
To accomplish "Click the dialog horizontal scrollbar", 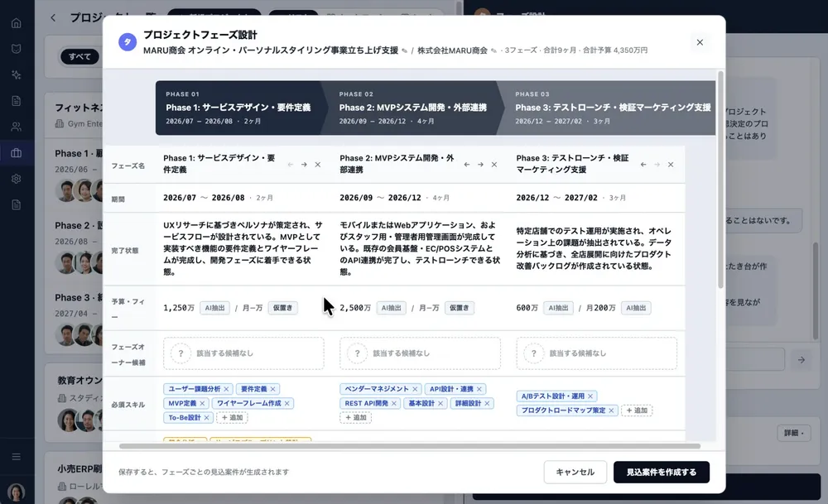I will tap(410, 446).
